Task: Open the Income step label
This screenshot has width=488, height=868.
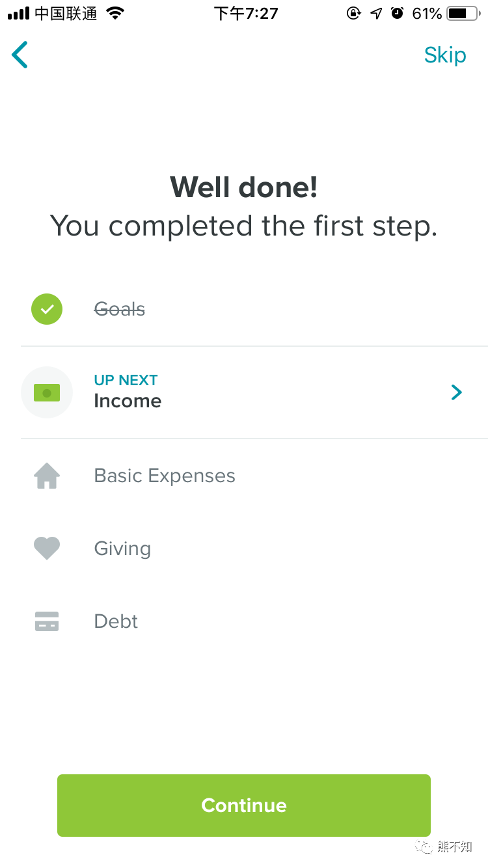Action: click(128, 401)
